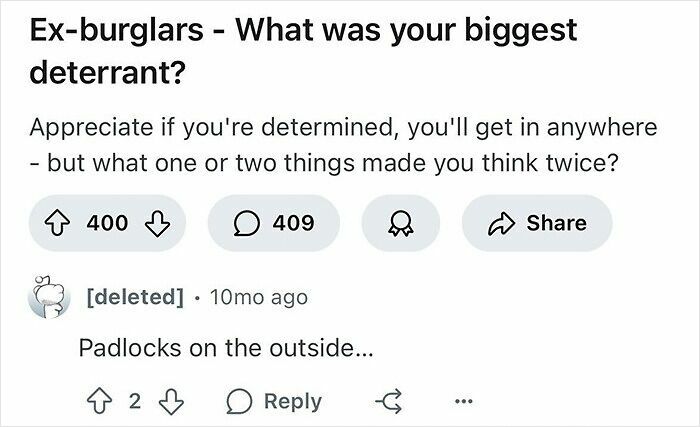Downvote the Ex-burglars post
The width and height of the screenshot is (700, 427).
(158, 223)
